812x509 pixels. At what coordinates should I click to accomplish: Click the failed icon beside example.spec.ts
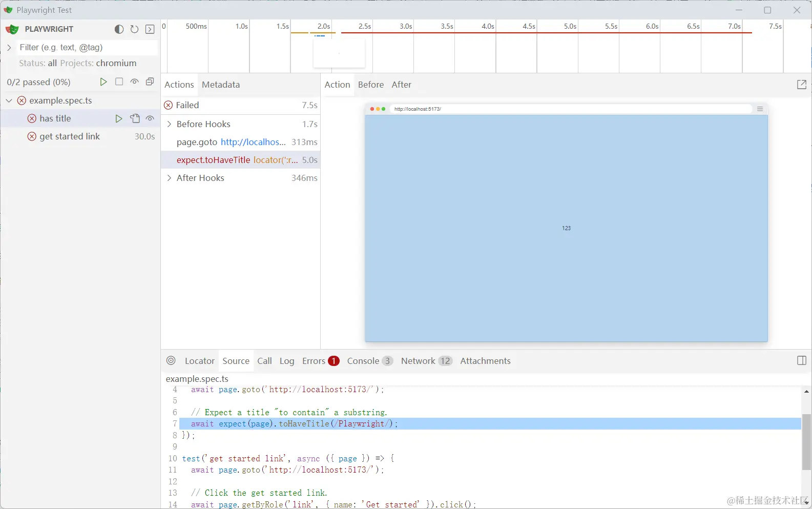(x=22, y=100)
